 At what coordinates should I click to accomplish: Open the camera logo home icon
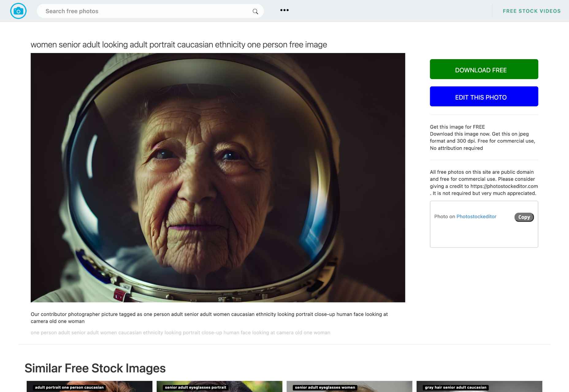(x=18, y=11)
